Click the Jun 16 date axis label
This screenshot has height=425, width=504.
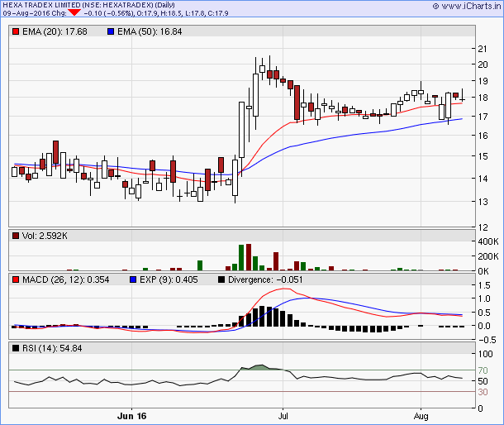coord(132,416)
